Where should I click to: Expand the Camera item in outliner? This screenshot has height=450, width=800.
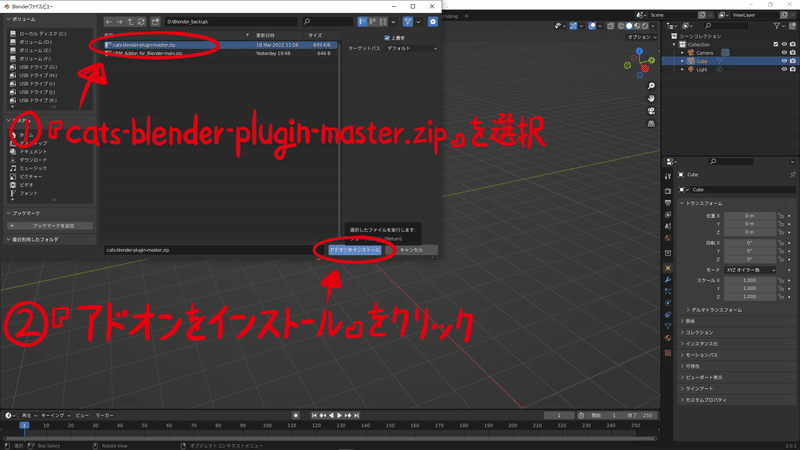pos(682,53)
